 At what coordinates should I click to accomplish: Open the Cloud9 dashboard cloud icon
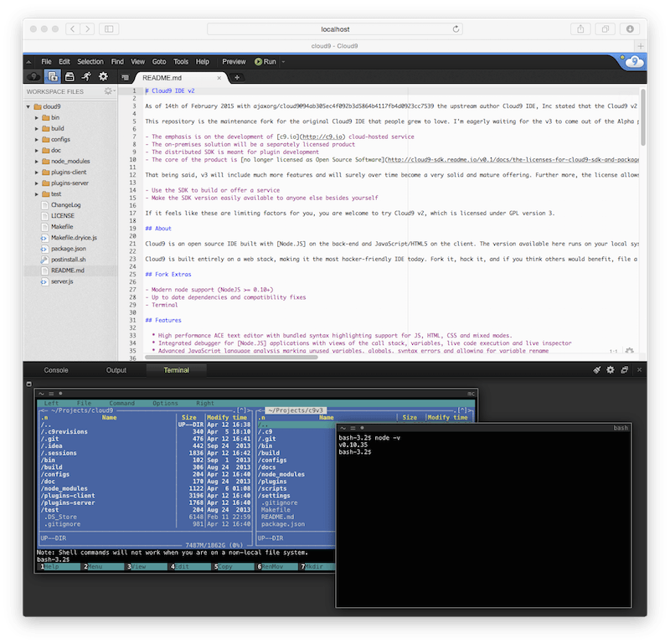point(33,77)
